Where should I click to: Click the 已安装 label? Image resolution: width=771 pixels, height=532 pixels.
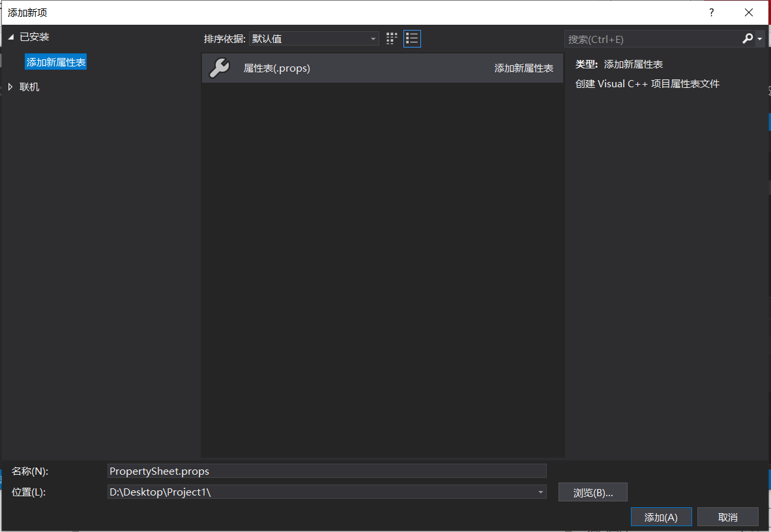(x=34, y=37)
